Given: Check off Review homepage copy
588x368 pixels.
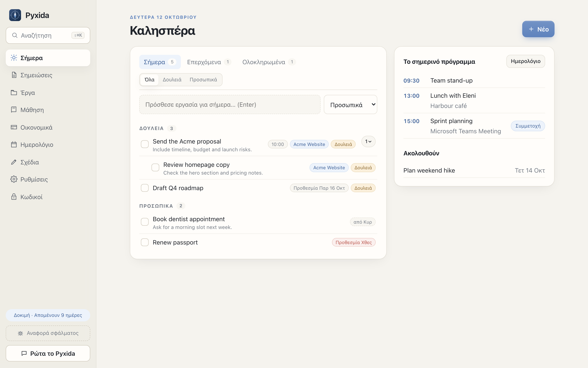Looking at the screenshot, I should [155, 167].
